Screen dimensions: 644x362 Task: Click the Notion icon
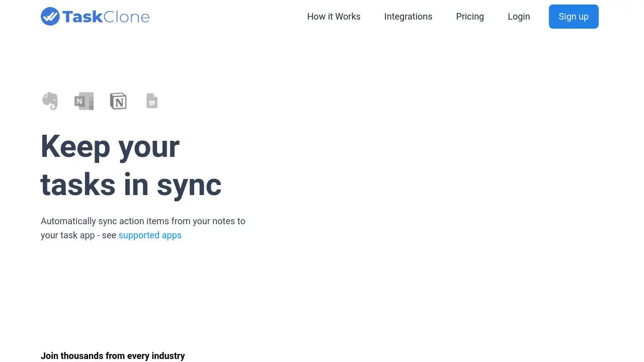point(118,101)
